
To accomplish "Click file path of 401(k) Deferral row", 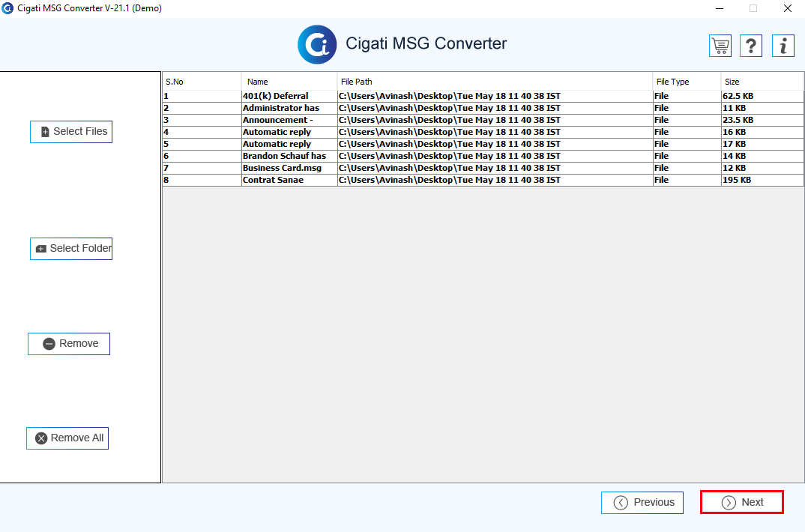I will 495,96.
